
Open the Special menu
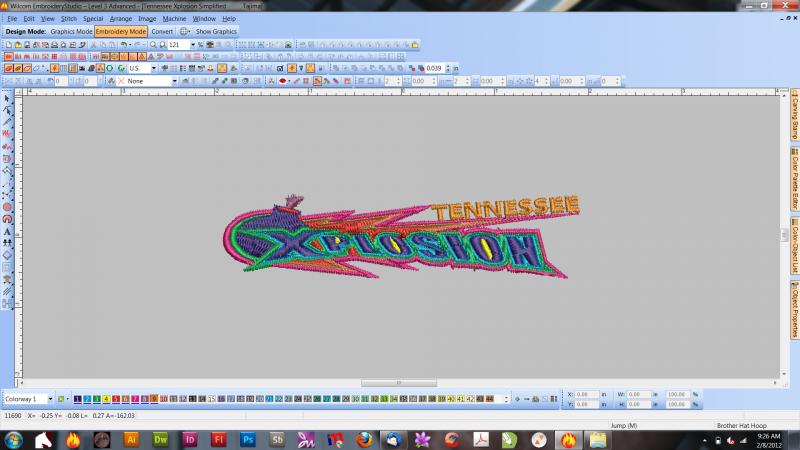93,19
